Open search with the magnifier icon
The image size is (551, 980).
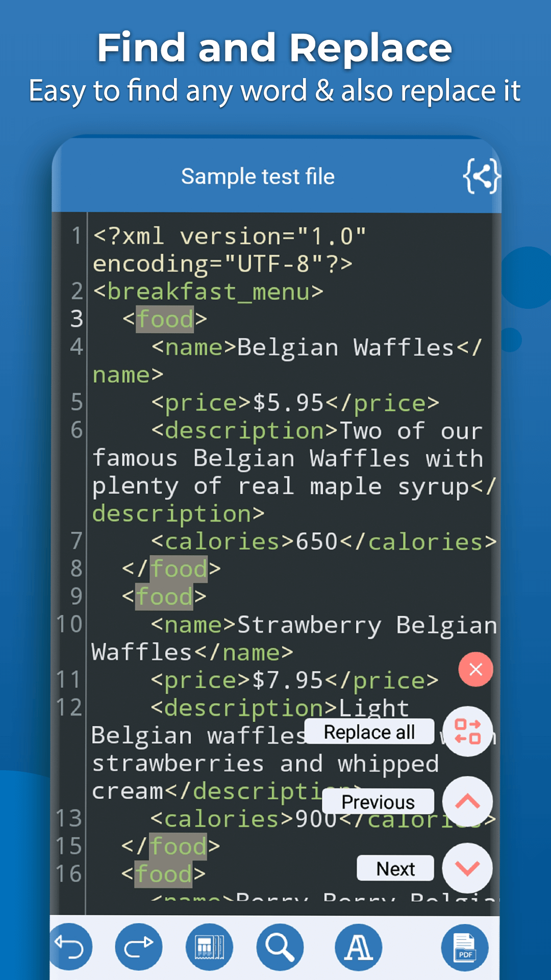[280, 947]
